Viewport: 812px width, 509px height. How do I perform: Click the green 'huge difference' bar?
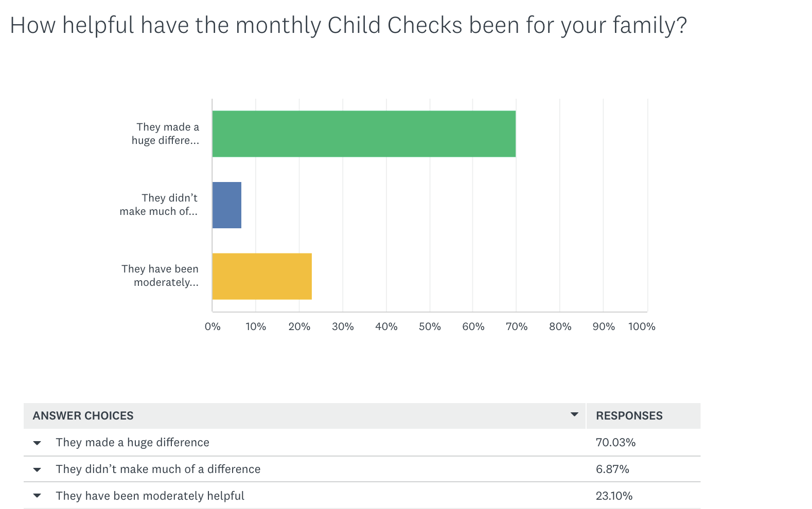(x=363, y=134)
